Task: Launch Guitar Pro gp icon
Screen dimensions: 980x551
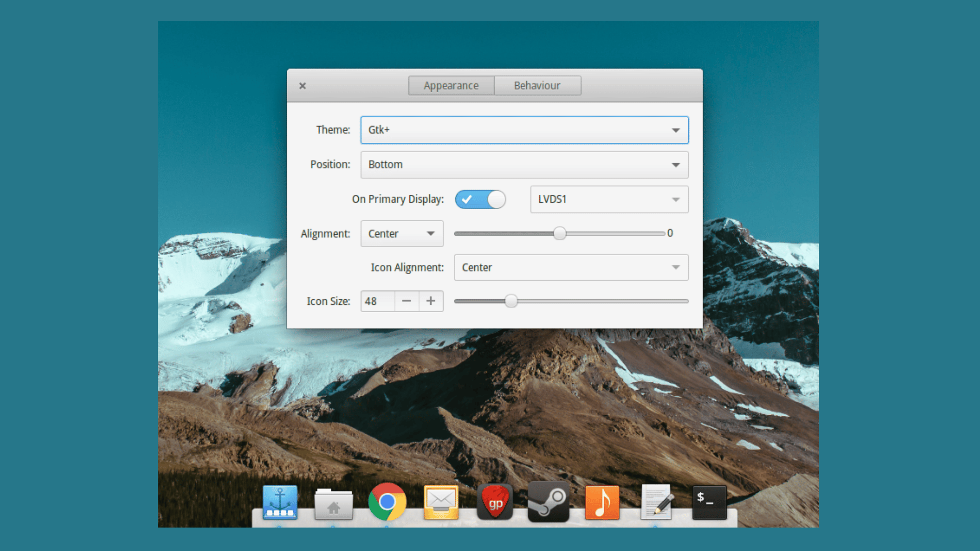Action: (x=495, y=502)
